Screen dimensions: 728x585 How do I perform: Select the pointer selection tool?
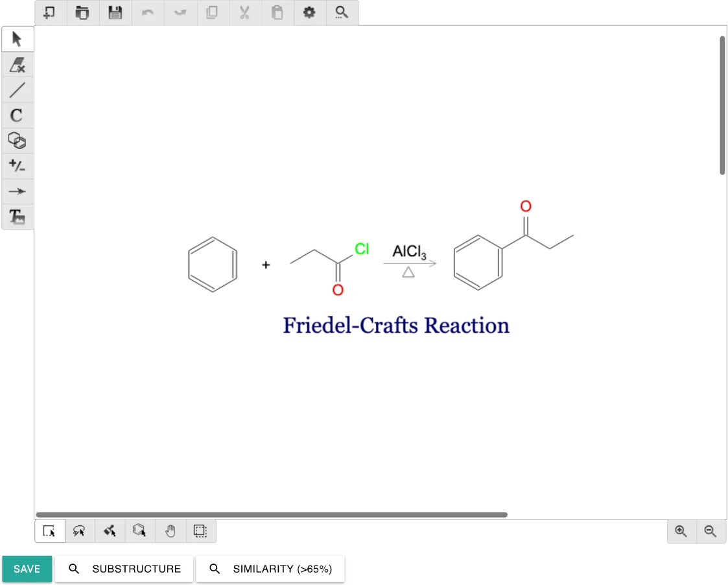[18, 38]
